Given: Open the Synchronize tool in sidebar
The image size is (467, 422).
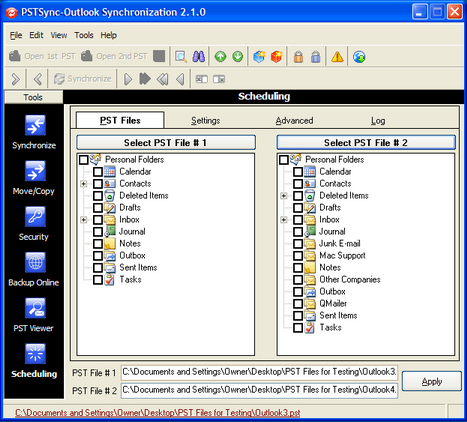Looking at the screenshot, I should coord(34,132).
